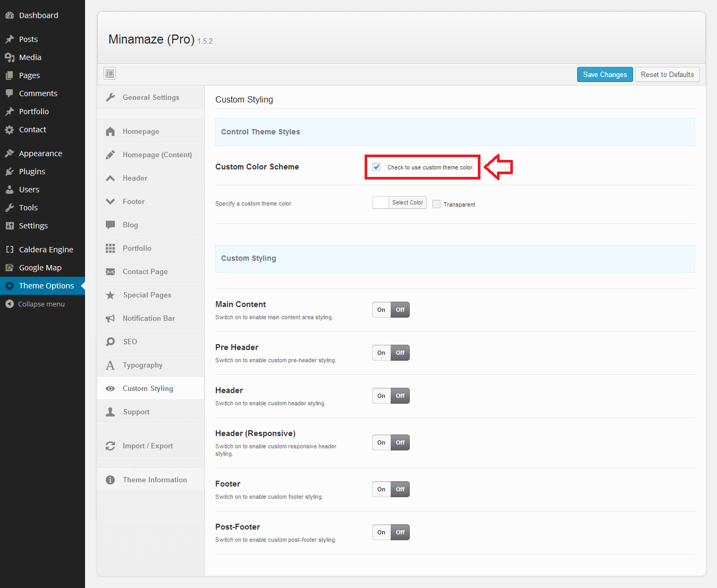Expand the Header section chevron
The image size is (717, 588).
point(111,178)
